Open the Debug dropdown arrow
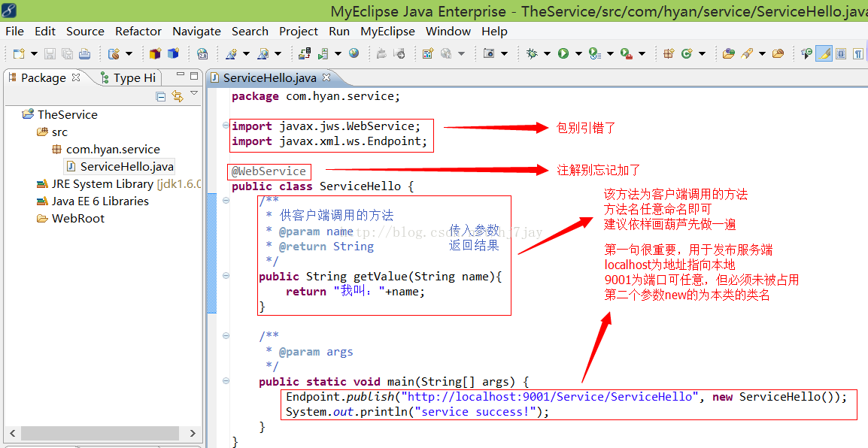 547,53
